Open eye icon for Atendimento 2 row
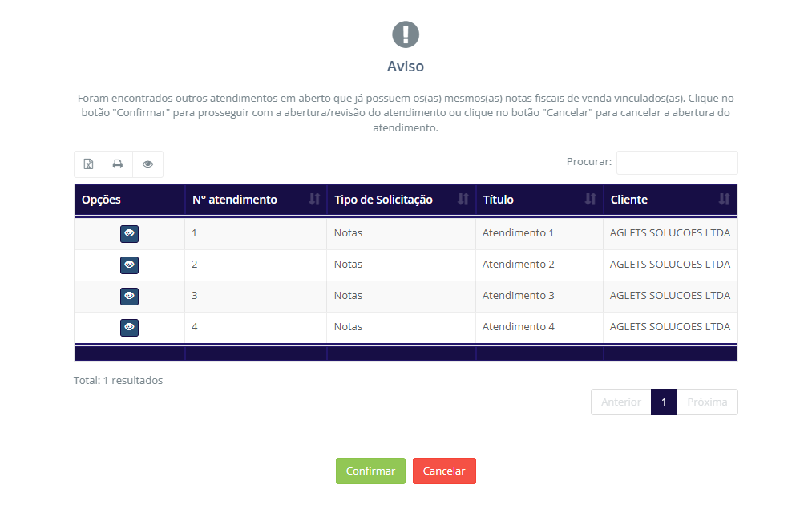 pos(129,265)
